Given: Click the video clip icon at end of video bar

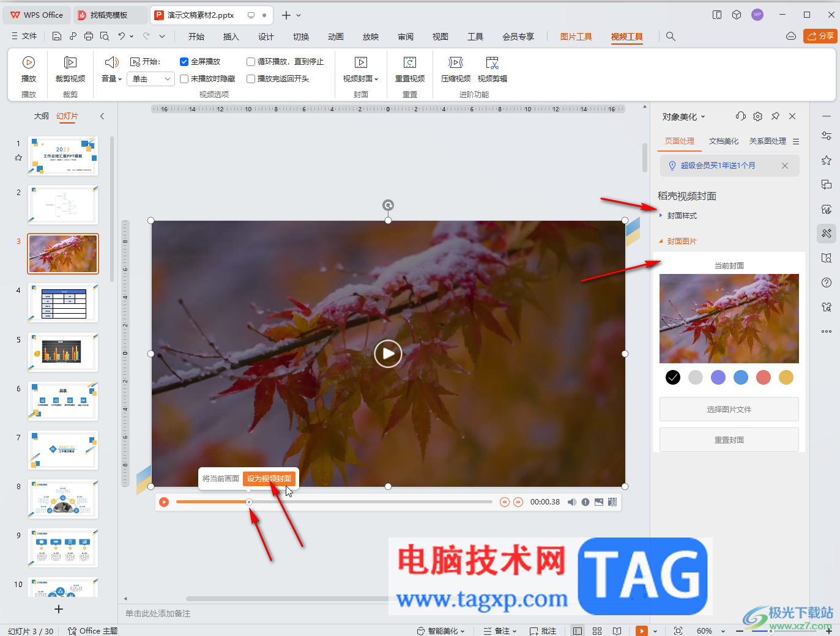Looking at the screenshot, I should [x=612, y=502].
